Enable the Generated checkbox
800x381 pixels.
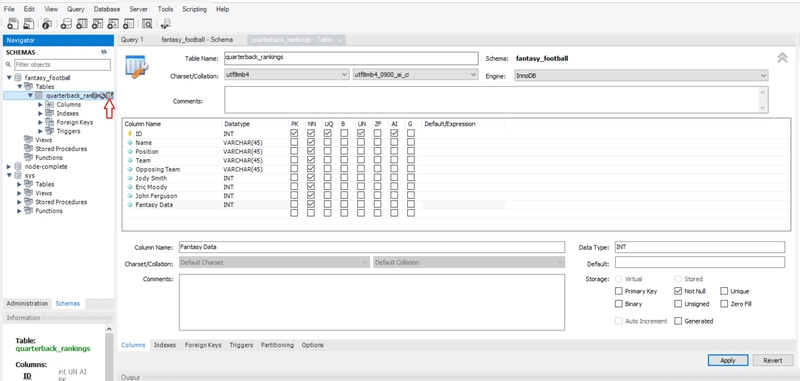[x=678, y=321]
